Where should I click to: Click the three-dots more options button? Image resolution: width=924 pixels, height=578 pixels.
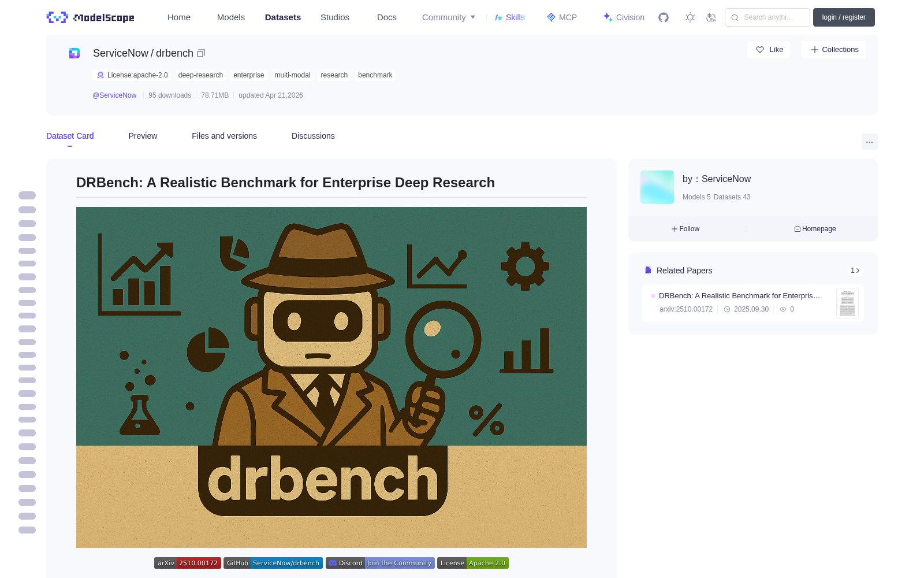pyautogui.click(x=870, y=142)
